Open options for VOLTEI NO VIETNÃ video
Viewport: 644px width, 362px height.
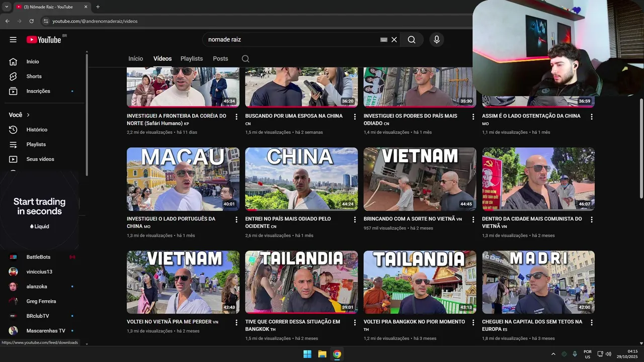tap(236, 322)
